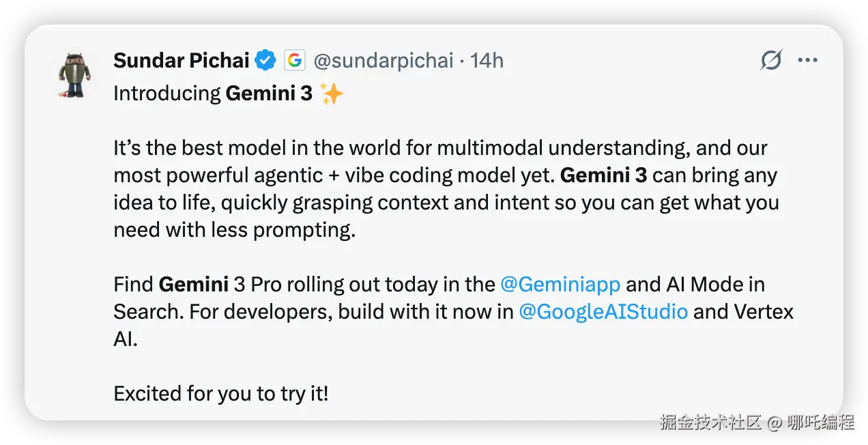Viewport: 868px width, 445px height.
Task: Click the "Excited for you to try it!" line
Action: coord(220,394)
